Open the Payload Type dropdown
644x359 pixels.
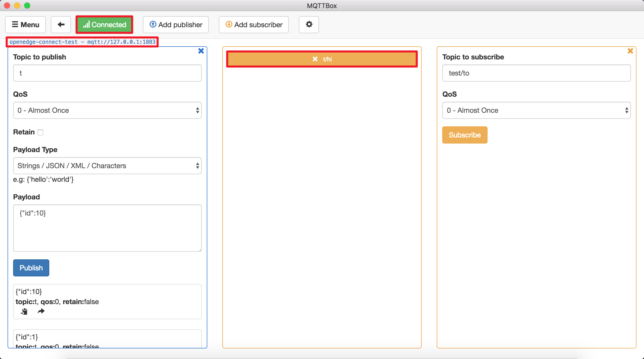107,166
